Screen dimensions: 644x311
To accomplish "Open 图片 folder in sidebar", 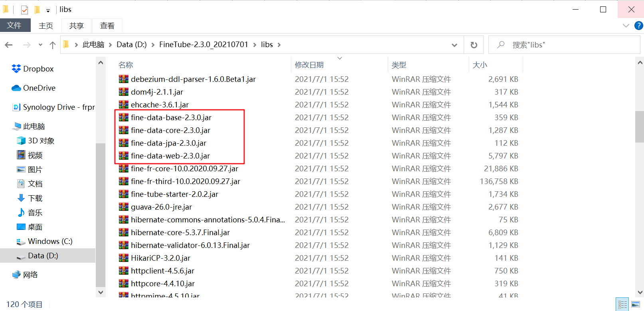I will pos(30,169).
